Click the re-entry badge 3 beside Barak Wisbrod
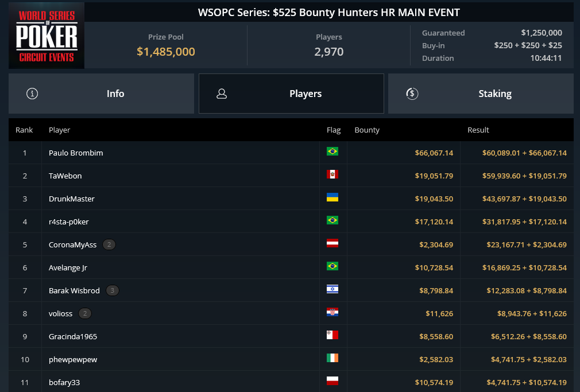 coord(113,290)
